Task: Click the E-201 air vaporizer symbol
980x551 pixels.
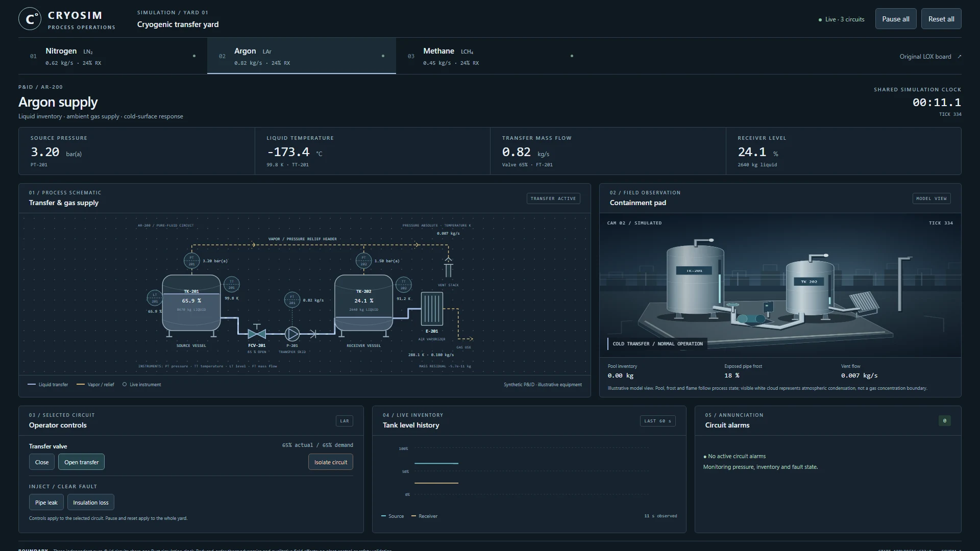Action: tap(432, 308)
